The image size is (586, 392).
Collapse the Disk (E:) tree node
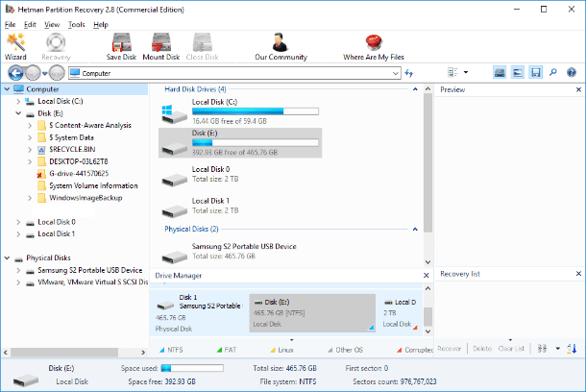[18, 113]
